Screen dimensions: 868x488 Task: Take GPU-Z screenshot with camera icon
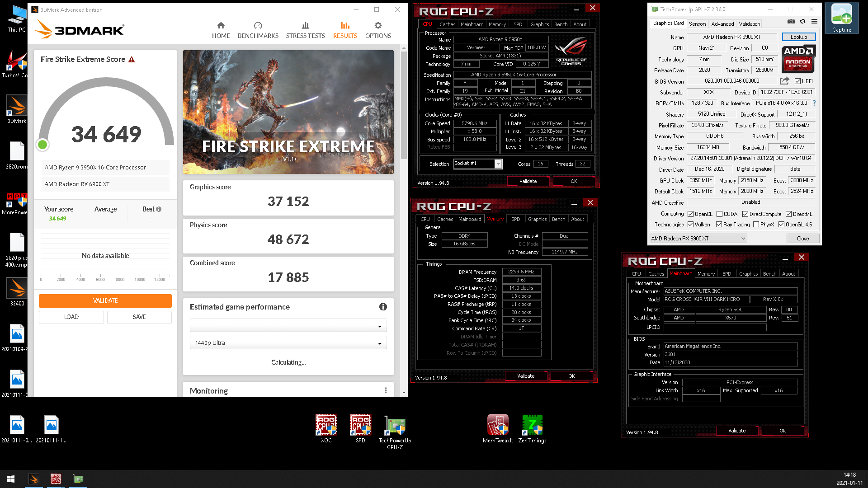791,21
